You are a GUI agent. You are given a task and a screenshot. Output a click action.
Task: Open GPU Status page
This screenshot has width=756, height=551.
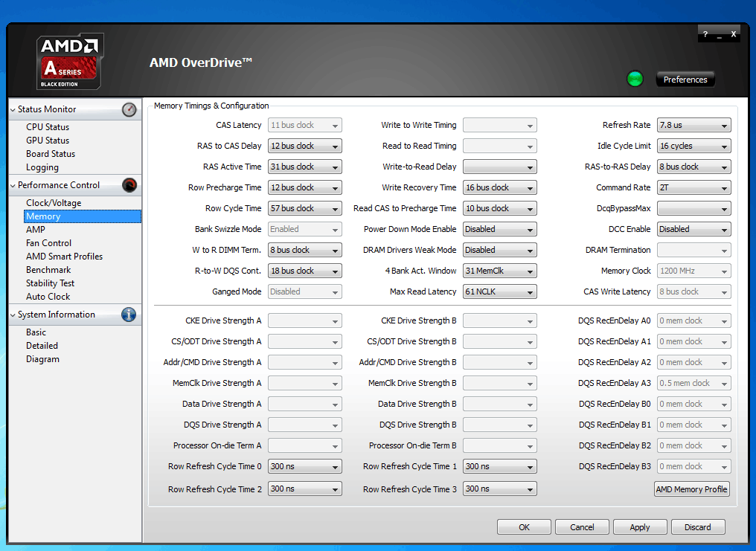tap(48, 141)
